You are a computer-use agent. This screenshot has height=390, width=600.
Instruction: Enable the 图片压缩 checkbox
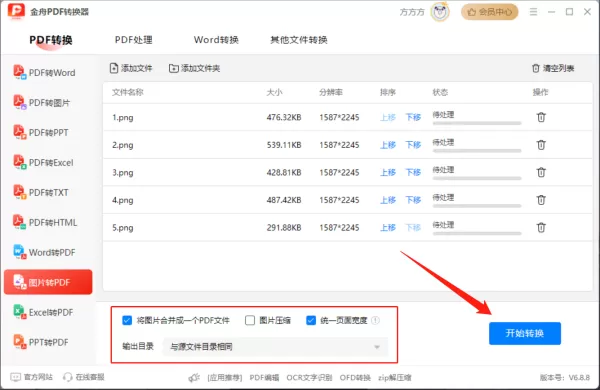coord(250,320)
